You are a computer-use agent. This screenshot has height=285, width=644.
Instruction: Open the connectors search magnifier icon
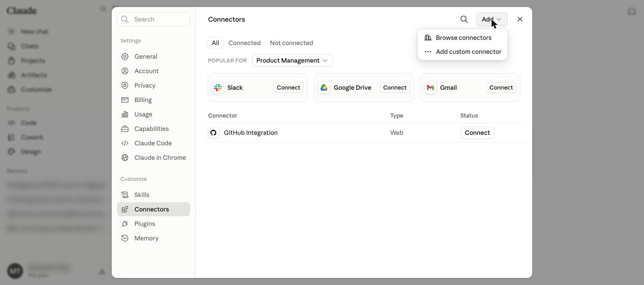click(464, 19)
